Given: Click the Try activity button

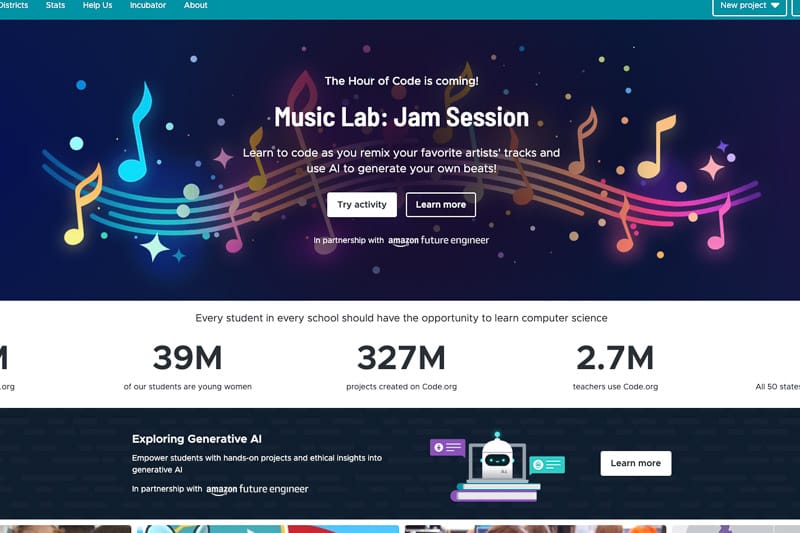Looking at the screenshot, I should [362, 205].
